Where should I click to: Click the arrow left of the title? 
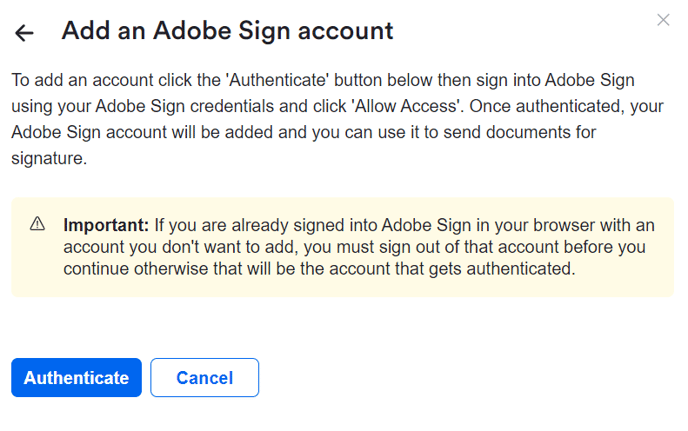[24, 33]
